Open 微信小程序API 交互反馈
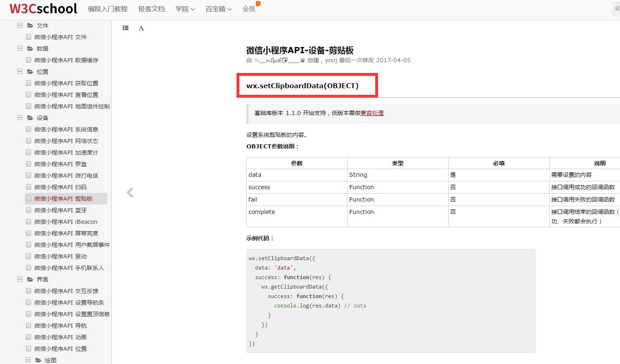Screen dimensions: 620x364 [66, 291]
